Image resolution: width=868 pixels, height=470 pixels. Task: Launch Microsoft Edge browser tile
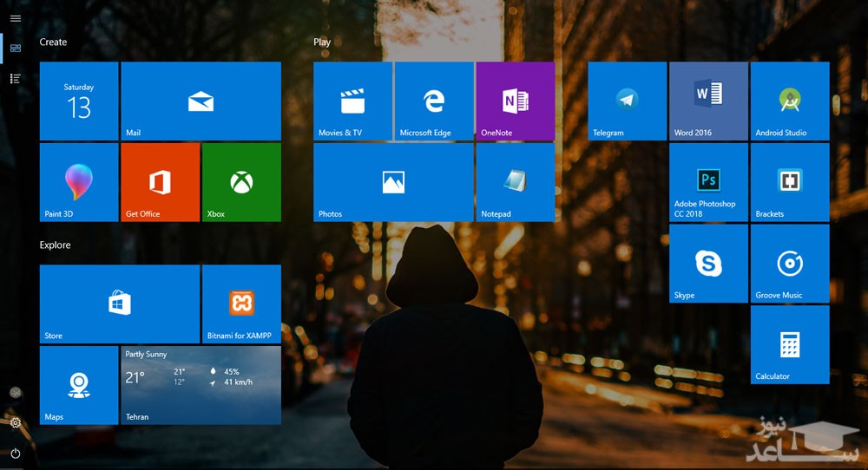tap(434, 101)
